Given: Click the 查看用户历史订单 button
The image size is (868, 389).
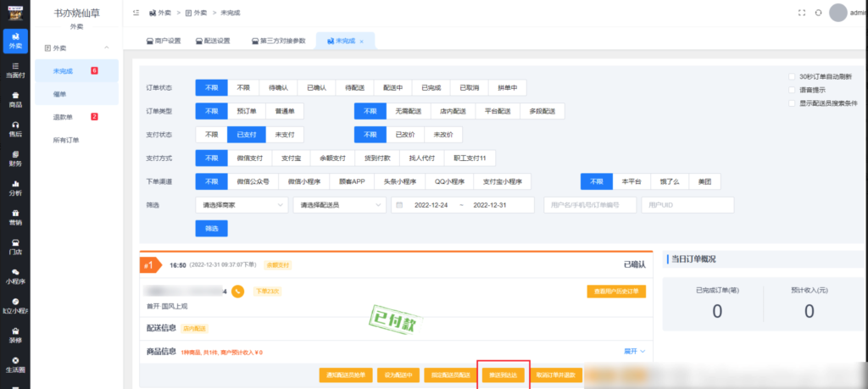Looking at the screenshot, I should (616, 291).
